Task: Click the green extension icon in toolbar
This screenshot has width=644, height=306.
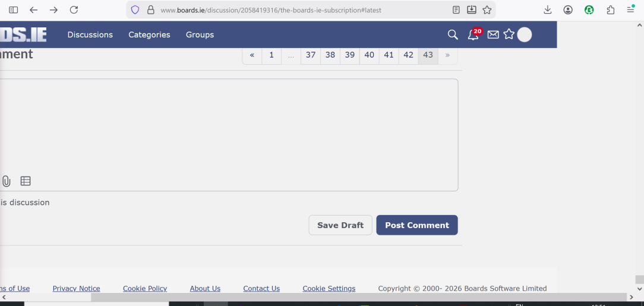Action: (x=589, y=10)
